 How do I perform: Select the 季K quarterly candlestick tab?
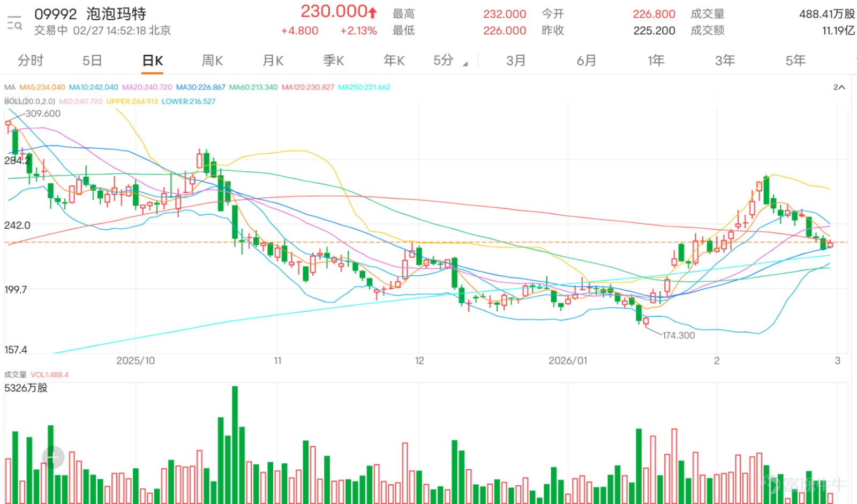click(x=333, y=61)
